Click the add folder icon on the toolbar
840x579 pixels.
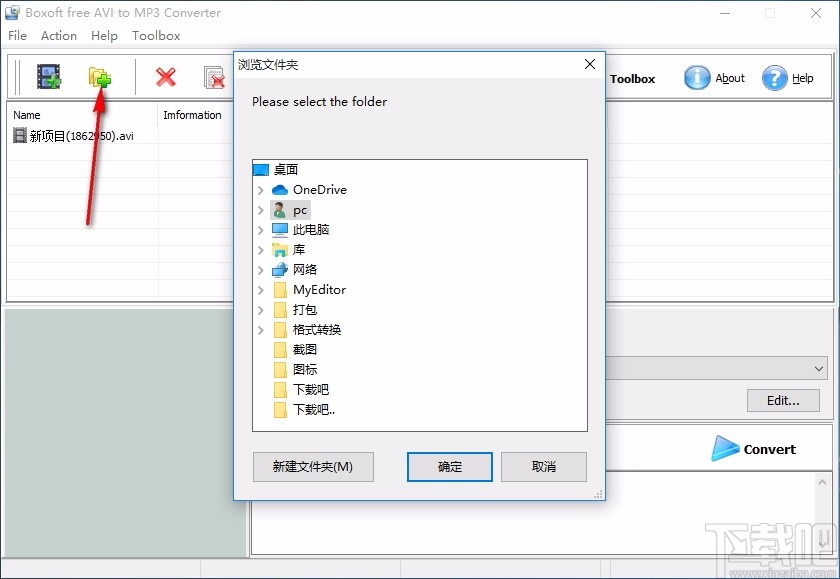pyautogui.click(x=99, y=75)
